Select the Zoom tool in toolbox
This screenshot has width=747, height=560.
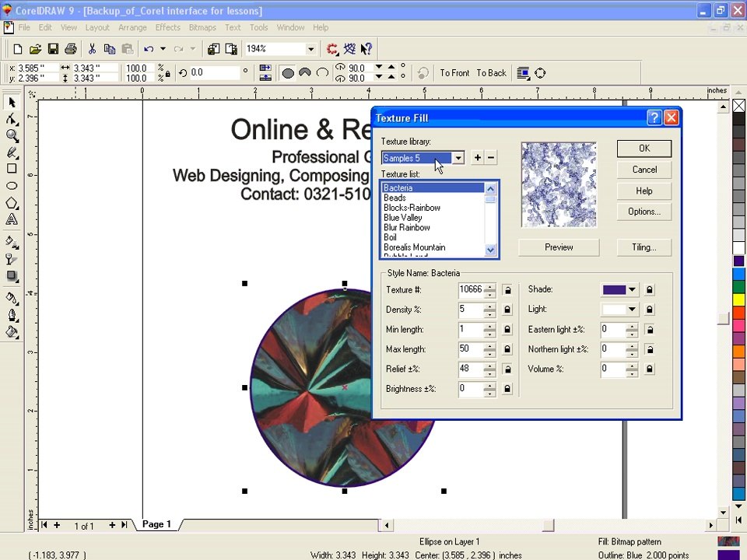point(12,135)
